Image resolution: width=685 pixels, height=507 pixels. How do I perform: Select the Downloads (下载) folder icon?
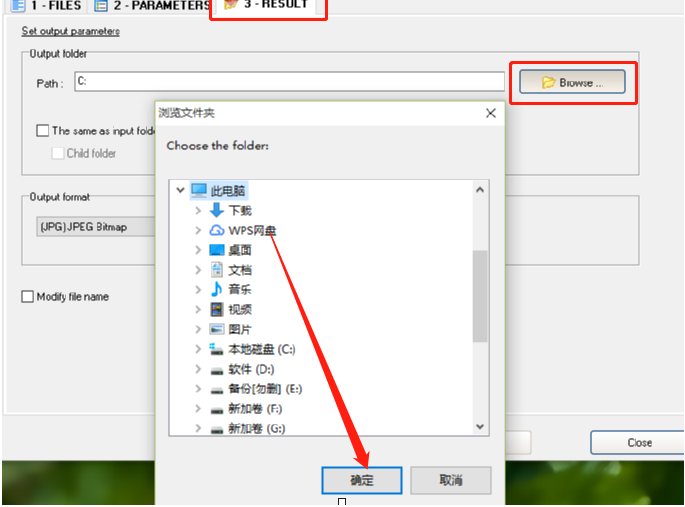(x=217, y=210)
